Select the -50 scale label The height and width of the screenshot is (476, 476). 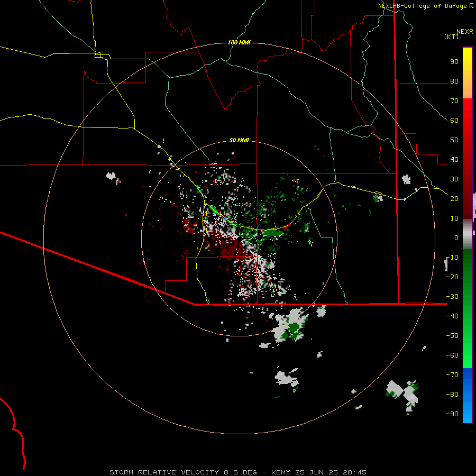point(452,336)
